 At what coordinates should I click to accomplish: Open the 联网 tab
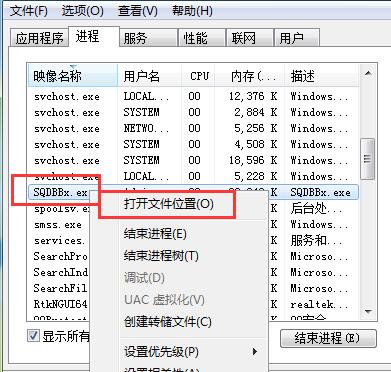pyautogui.click(x=250, y=38)
